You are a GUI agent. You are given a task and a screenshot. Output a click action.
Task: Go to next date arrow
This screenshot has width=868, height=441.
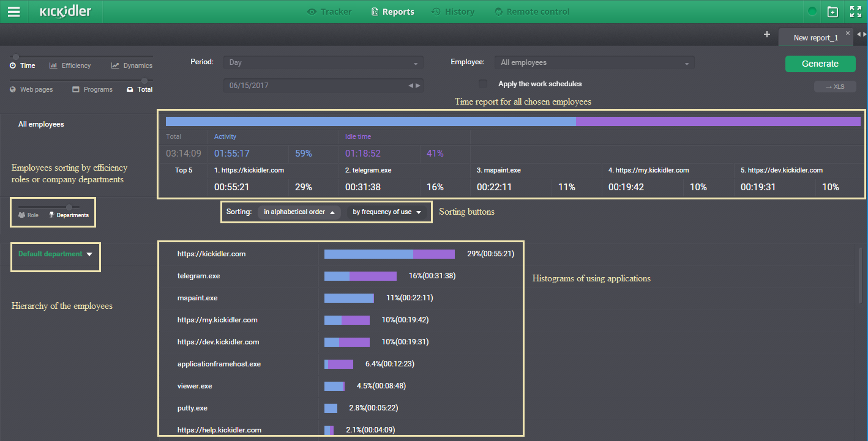(x=418, y=86)
